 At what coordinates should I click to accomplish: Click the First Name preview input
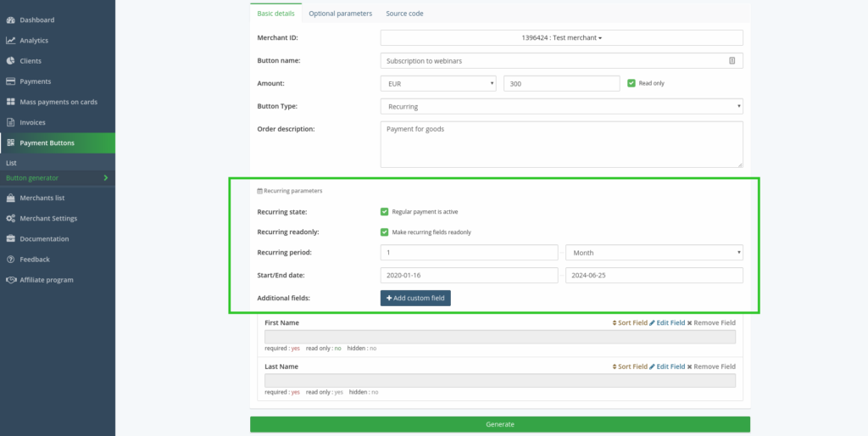[500, 337]
